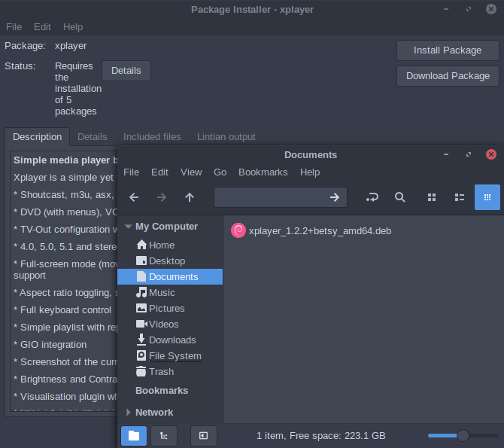Go back in the Documents file manager
Screen dimensions: 504x448
(x=134, y=197)
